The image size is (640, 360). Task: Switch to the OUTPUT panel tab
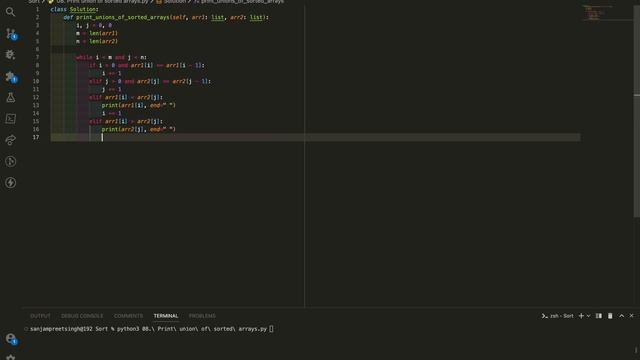click(x=40, y=316)
